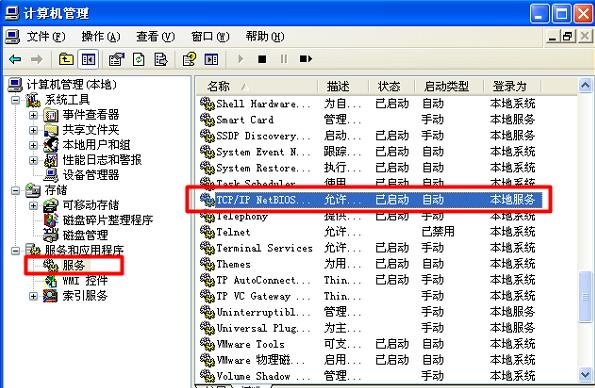Sort by the 描述 column header
The width and height of the screenshot is (595, 388).
343,87
